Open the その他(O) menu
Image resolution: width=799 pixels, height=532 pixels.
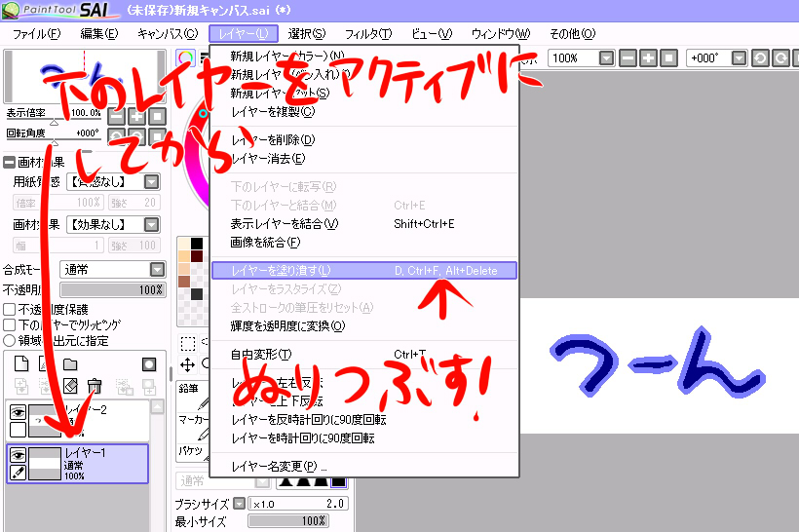click(572, 34)
